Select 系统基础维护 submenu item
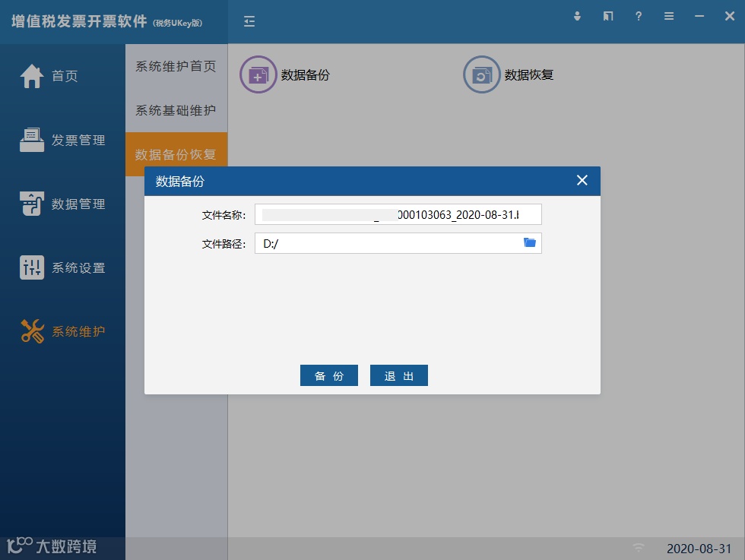Image resolution: width=745 pixels, height=560 pixels. [176, 110]
